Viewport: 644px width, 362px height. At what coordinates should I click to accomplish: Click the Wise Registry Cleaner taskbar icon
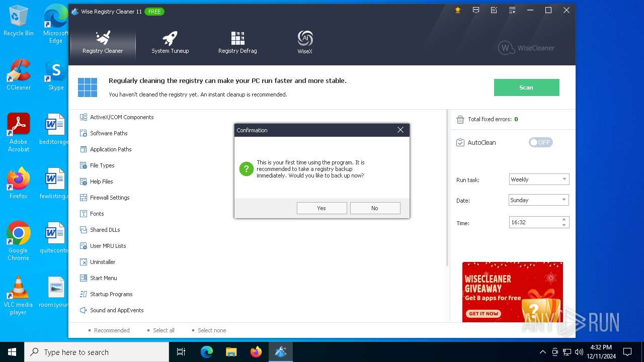[x=280, y=352]
